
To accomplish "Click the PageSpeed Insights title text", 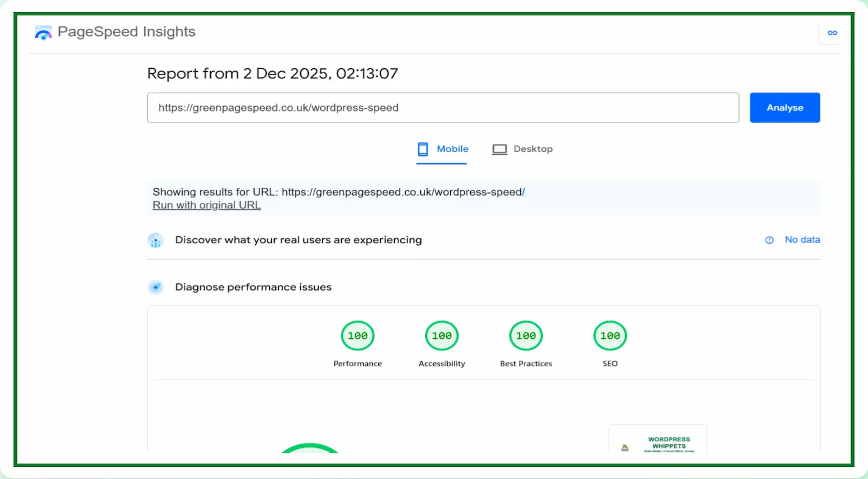I will [x=127, y=32].
